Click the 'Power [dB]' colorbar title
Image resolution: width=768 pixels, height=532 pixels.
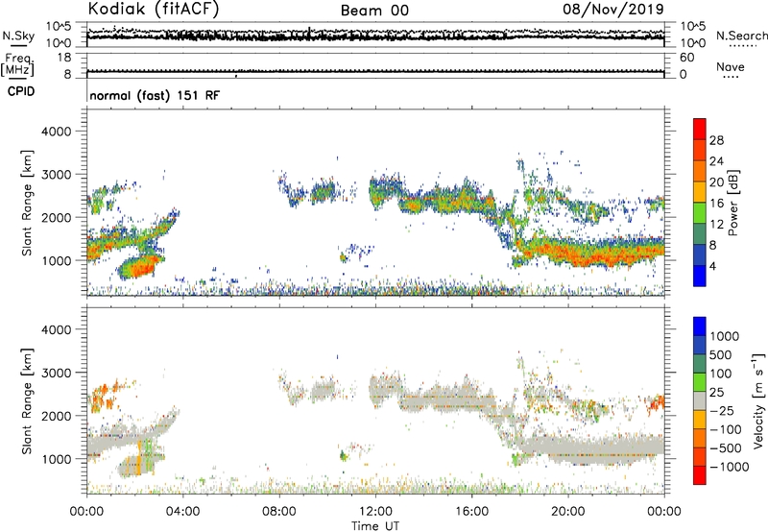coord(732,203)
